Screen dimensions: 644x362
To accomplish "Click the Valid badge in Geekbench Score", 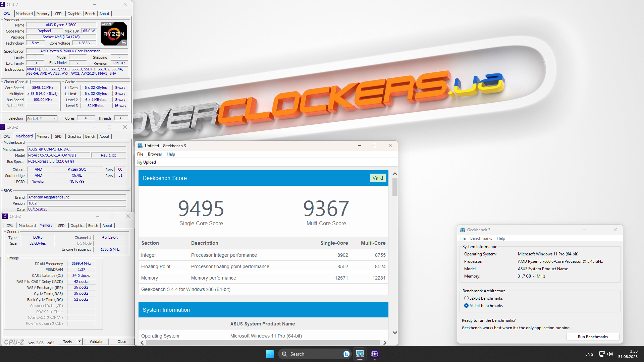I will [x=378, y=178].
